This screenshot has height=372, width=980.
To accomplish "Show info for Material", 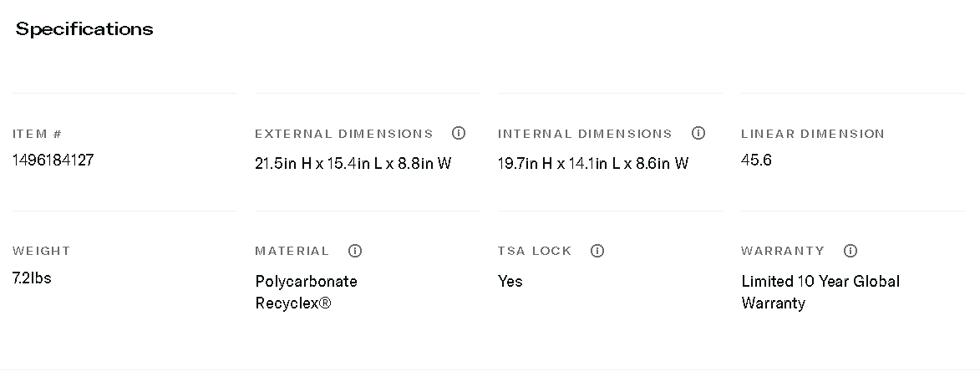I will 355,251.
